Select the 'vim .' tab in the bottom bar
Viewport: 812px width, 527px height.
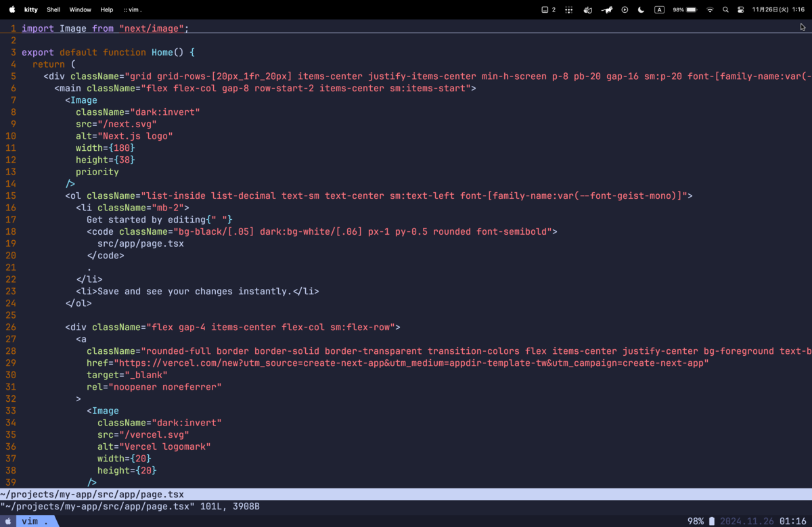(35, 521)
